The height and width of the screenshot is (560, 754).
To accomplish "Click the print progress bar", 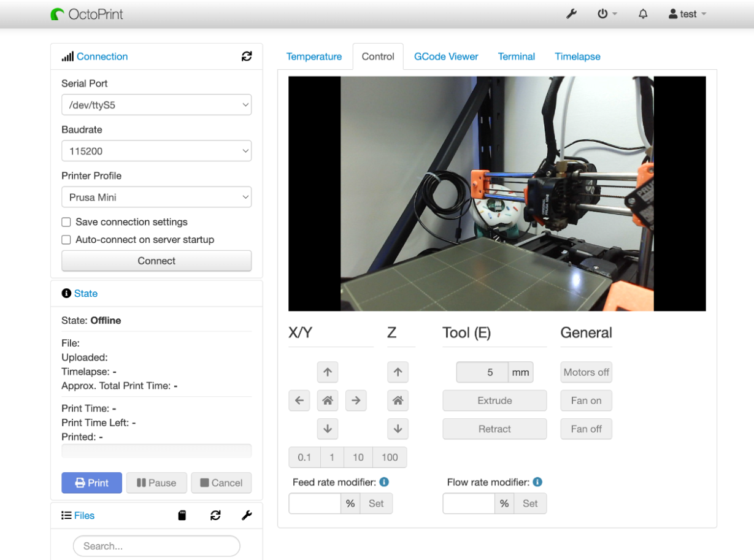I will (x=156, y=451).
